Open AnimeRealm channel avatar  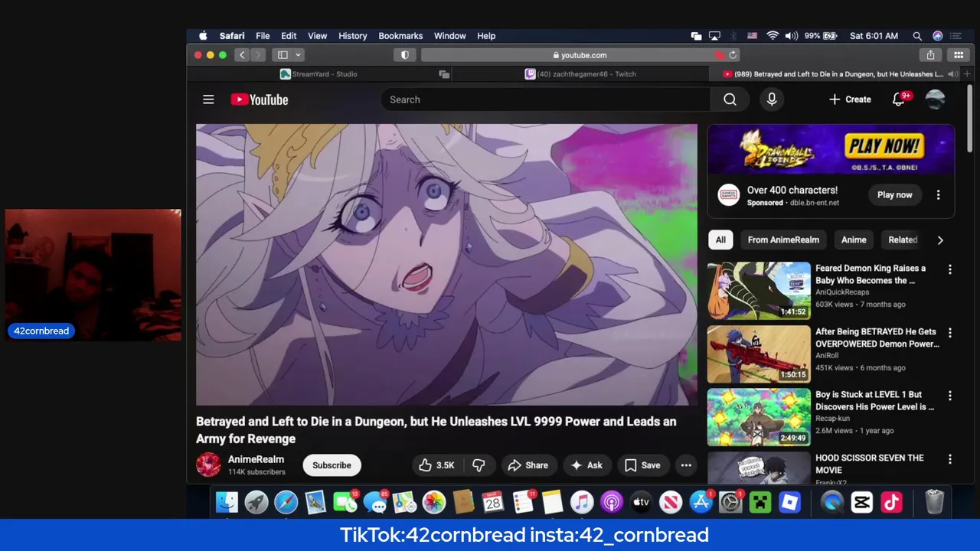tap(208, 465)
